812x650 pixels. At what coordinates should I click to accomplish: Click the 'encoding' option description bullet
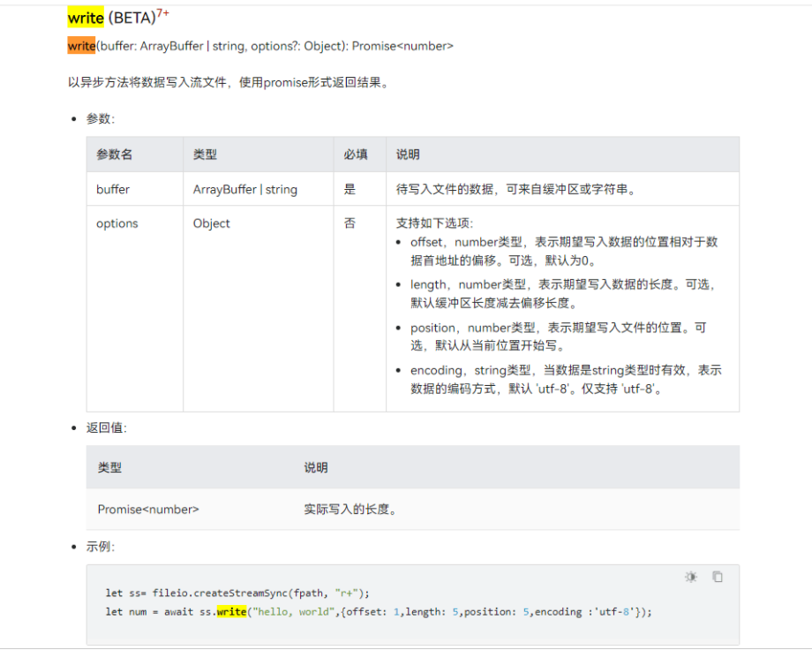566,380
